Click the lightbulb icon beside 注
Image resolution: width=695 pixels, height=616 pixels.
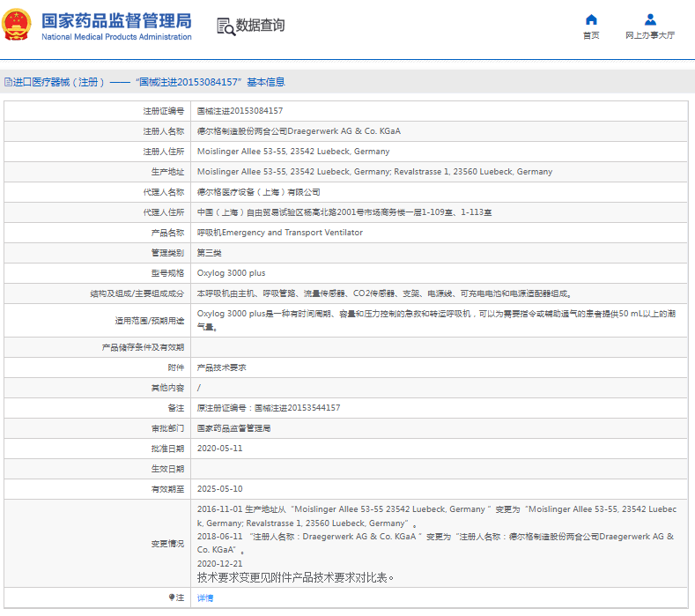click(171, 597)
